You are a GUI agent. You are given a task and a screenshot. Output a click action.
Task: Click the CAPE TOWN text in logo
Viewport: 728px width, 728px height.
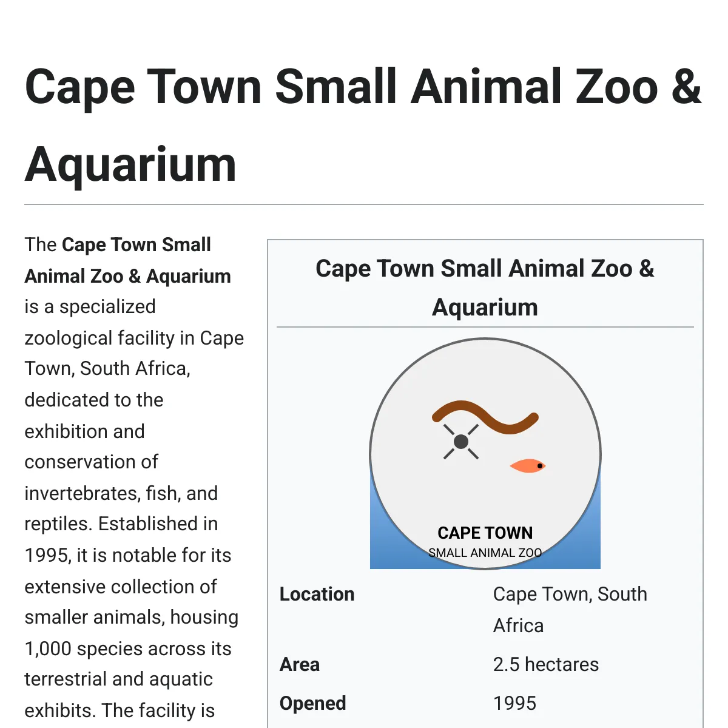(485, 533)
